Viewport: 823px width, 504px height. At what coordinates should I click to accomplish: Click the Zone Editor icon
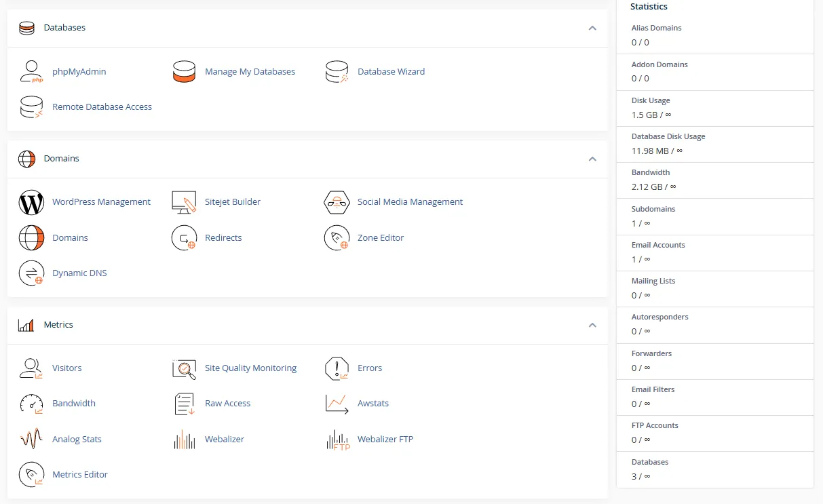(337, 238)
